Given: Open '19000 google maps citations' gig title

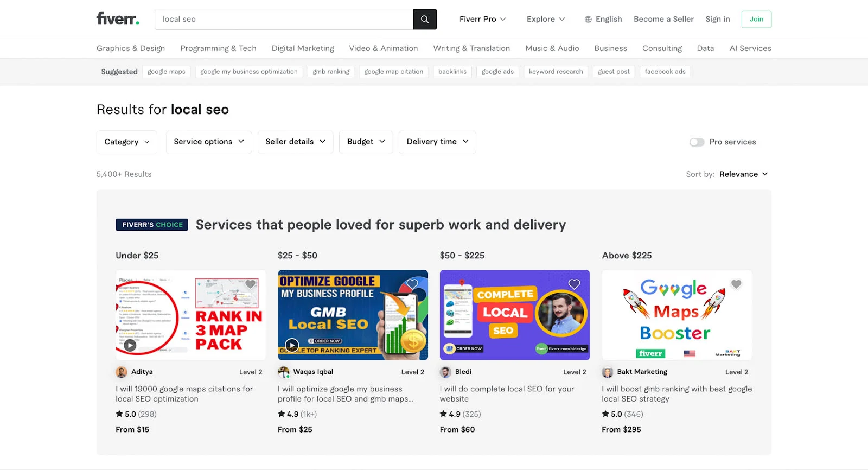Looking at the screenshot, I should point(184,394).
